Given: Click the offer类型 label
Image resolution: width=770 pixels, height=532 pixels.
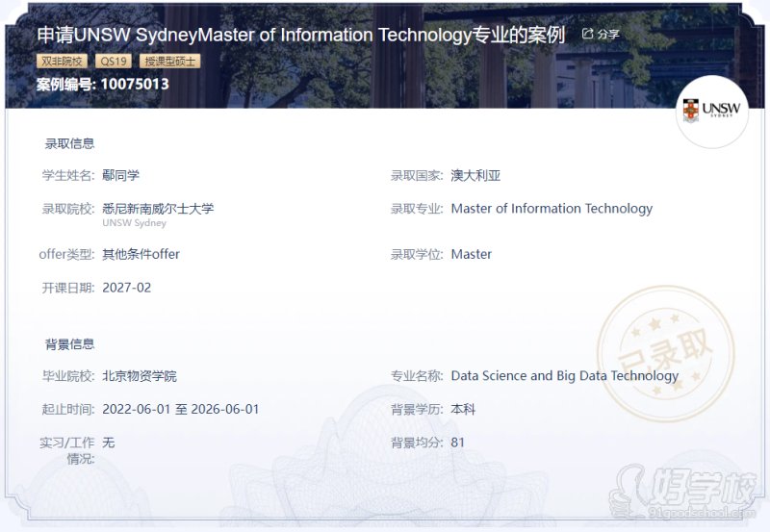Looking at the screenshot, I should 66,254.
